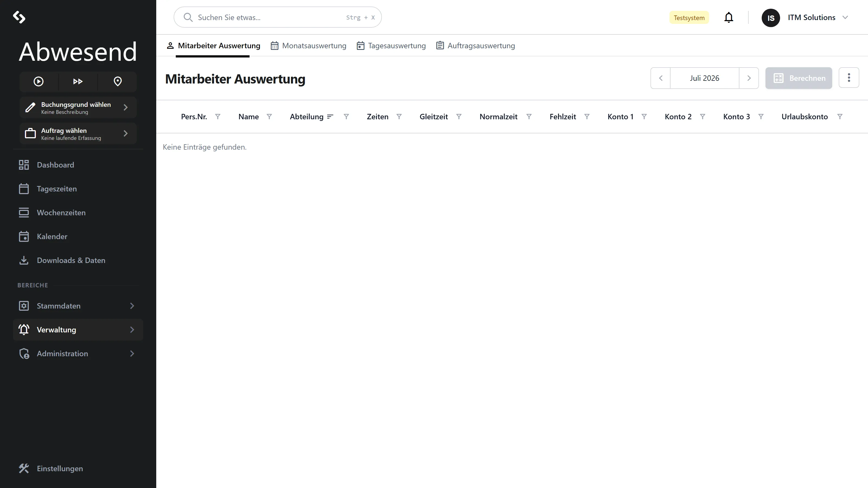This screenshot has height=488, width=868.
Task: Sort by Urlaubskonto column header
Action: click(x=805, y=117)
